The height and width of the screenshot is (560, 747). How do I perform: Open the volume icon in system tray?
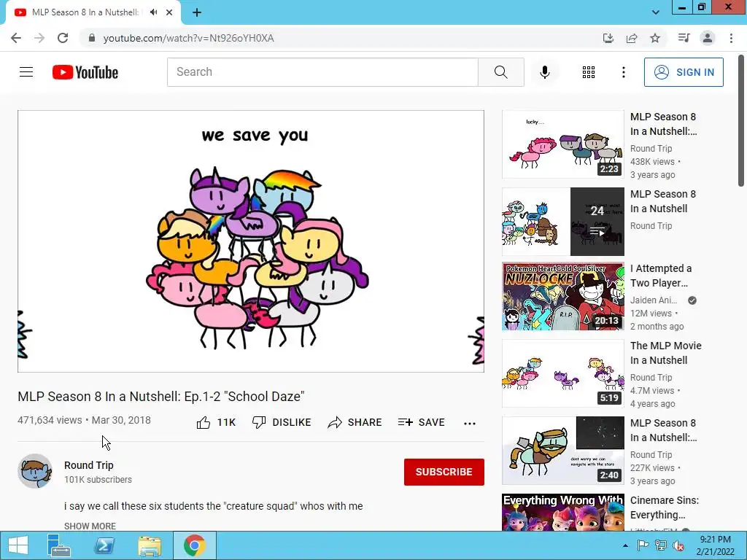678,545
